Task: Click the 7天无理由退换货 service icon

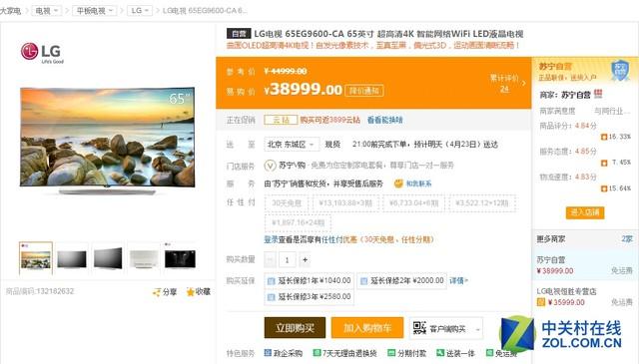Action: [317, 353]
